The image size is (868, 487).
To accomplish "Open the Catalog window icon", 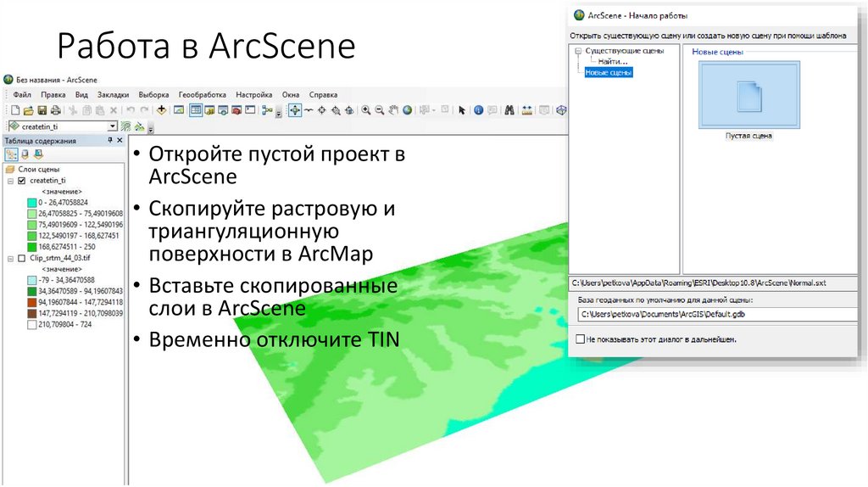I will click(210, 110).
